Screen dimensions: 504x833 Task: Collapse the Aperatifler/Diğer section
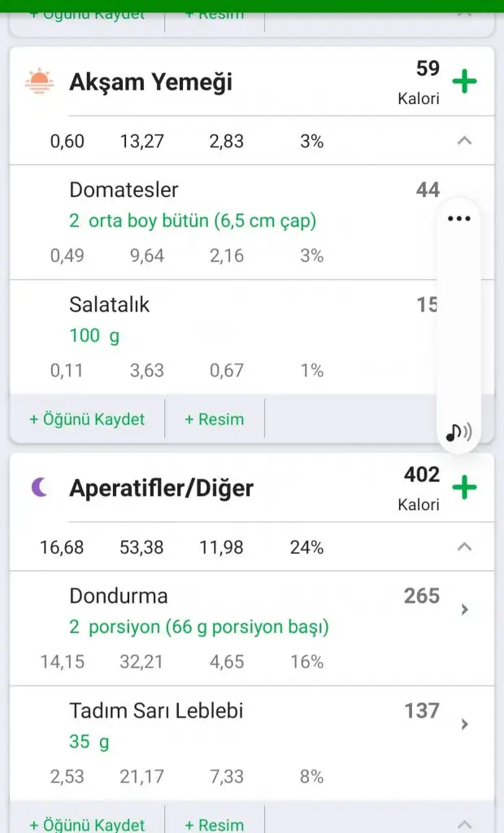click(x=464, y=547)
